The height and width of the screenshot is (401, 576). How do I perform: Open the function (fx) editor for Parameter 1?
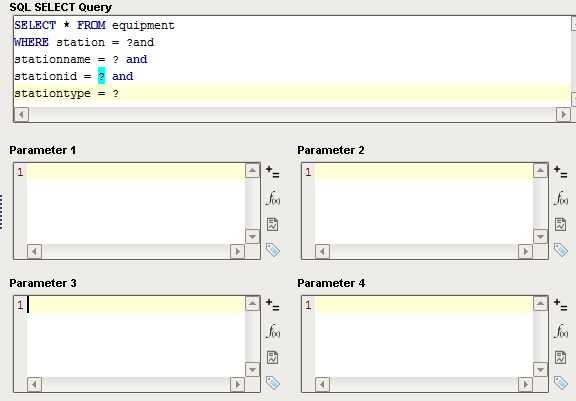[273, 198]
